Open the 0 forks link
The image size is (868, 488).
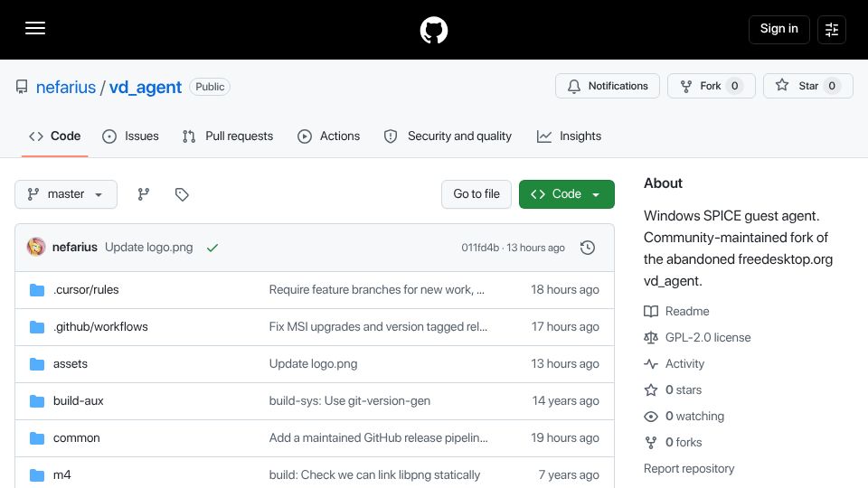point(673,443)
